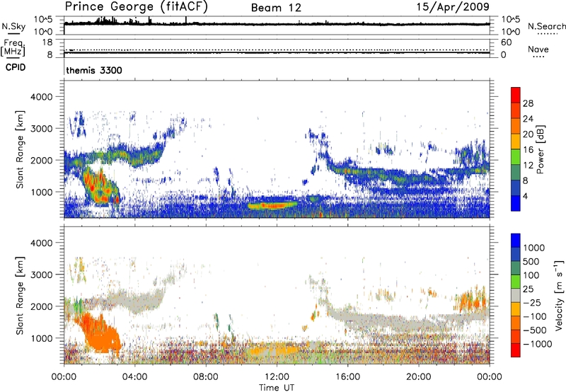Viewport: 566px width, 392px height.
Task: Pick the light green 12–16 dB power segment
Action: click(x=516, y=157)
